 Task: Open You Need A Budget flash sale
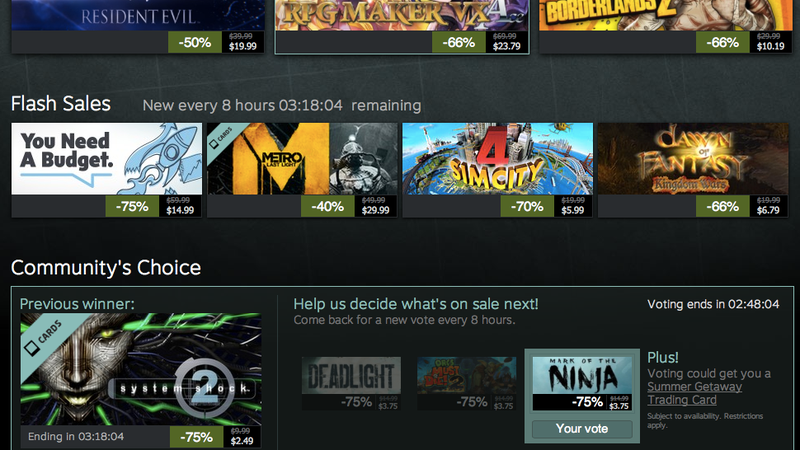pos(107,159)
